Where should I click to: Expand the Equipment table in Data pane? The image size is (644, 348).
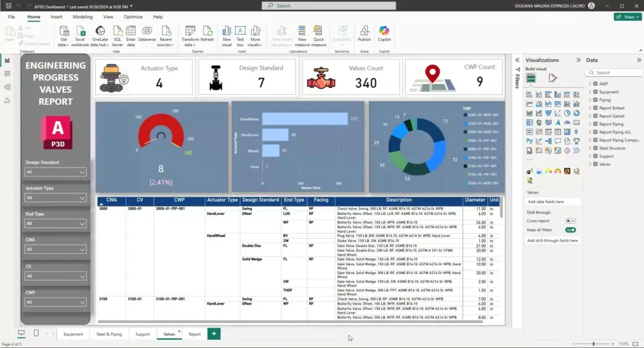point(590,92)
